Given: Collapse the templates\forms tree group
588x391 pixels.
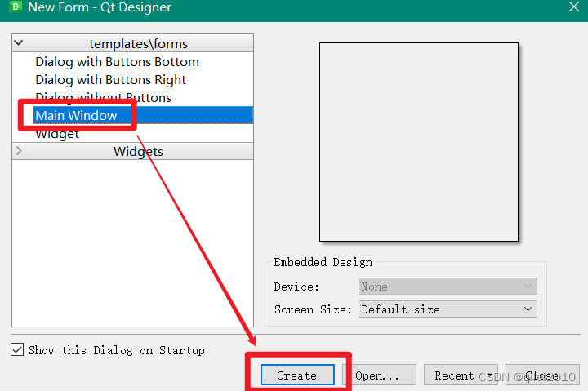Looking at the screenshot, I should (x=18, y=42).
